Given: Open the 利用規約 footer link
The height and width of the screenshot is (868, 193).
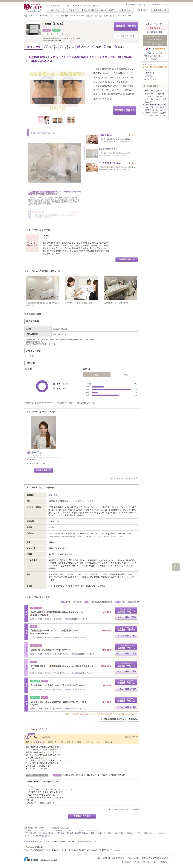Looking at the screenshot, I should pos(136,862).
